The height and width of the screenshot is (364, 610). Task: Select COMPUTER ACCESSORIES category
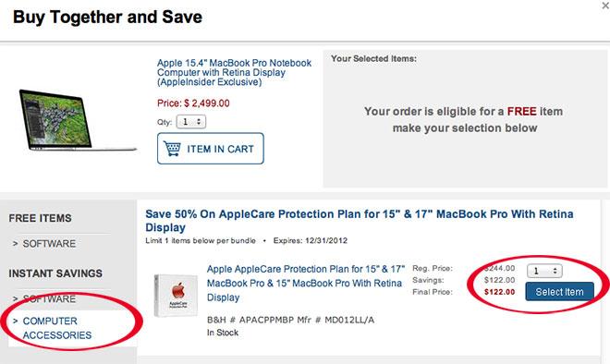coord(56,328)
